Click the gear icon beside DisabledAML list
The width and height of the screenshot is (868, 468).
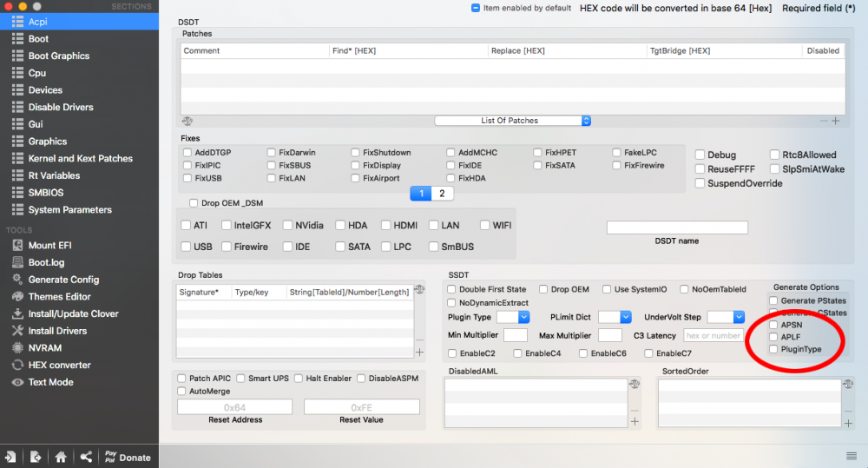coord(635,384)
